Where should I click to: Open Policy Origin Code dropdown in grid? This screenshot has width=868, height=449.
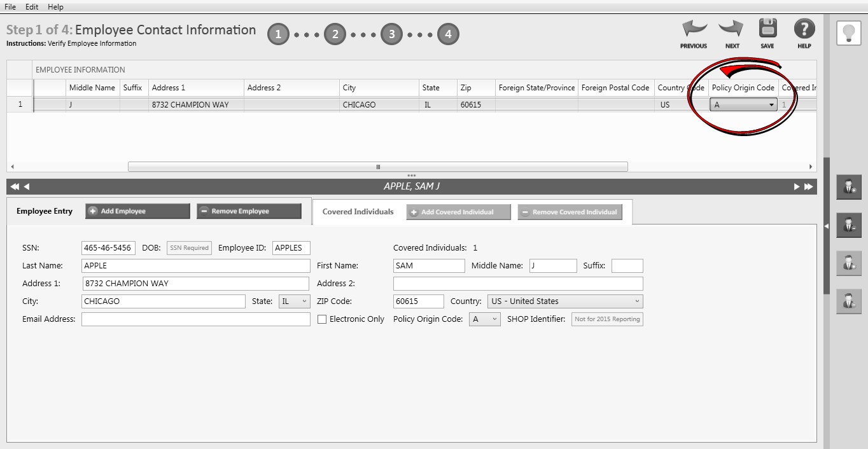[771, 105]
